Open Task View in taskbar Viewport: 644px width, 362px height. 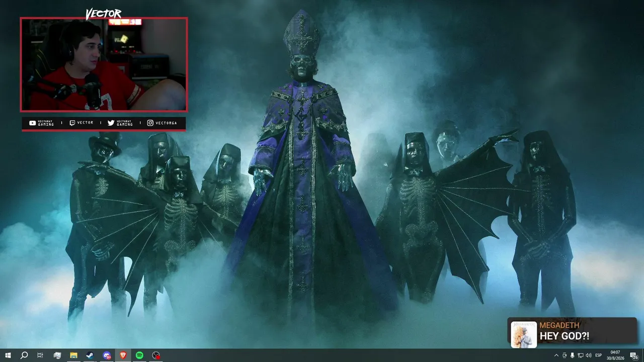40,355
